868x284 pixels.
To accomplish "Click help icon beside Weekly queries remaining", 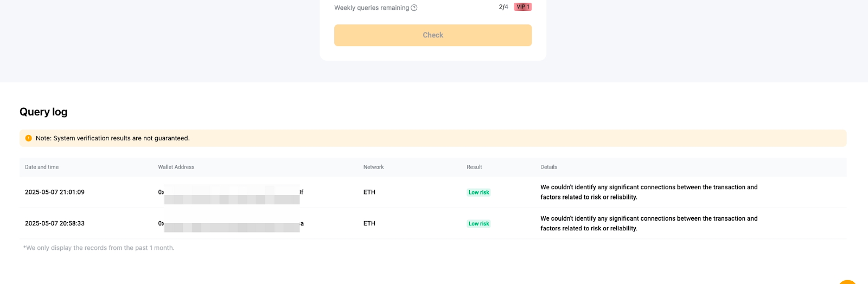I will (x=414, y=8).
